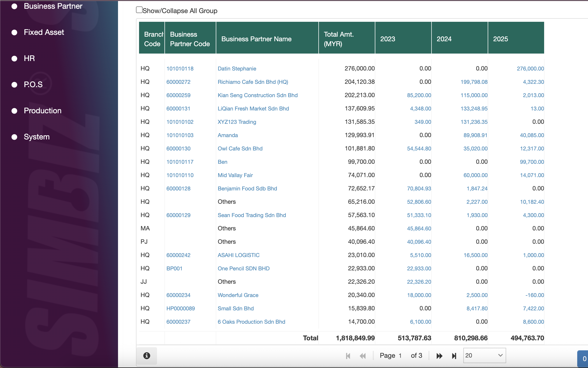The width and height of the screenshot is (588, 368).
Task: Go to first page arrow
Action: click(x=348, y=356)
